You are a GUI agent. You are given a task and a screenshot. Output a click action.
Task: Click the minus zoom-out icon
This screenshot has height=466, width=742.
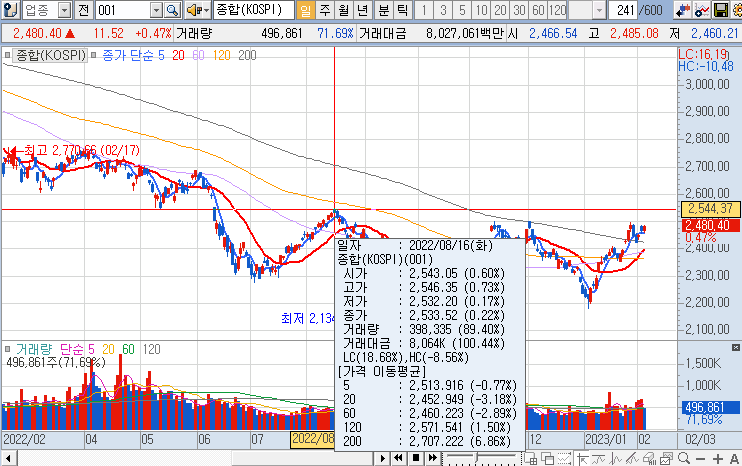700,458
